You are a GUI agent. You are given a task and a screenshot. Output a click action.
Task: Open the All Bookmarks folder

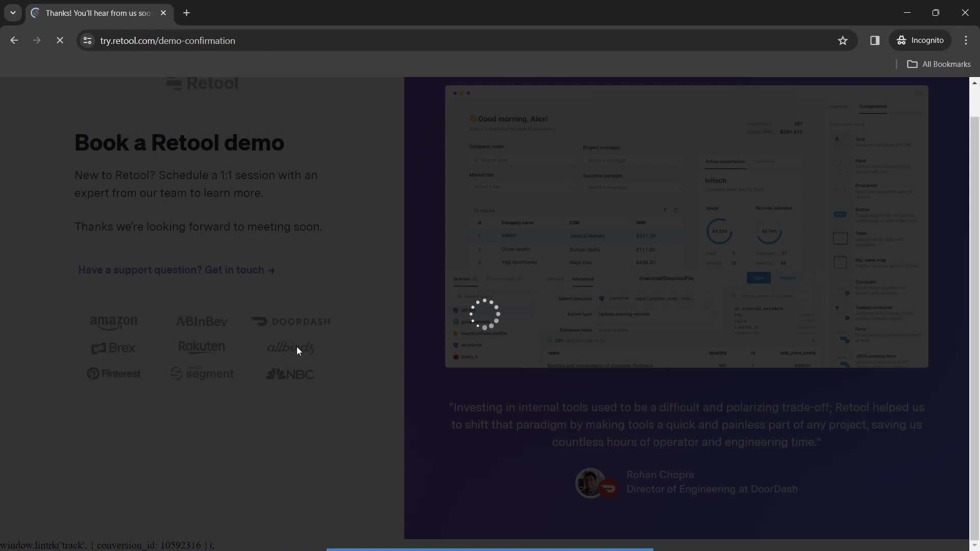pyautogui.click(x=939, y=64)
